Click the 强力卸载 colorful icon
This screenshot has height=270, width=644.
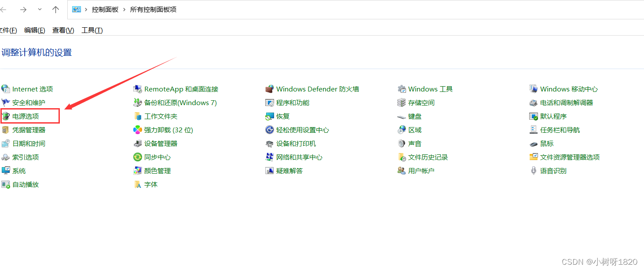[138, 130]
